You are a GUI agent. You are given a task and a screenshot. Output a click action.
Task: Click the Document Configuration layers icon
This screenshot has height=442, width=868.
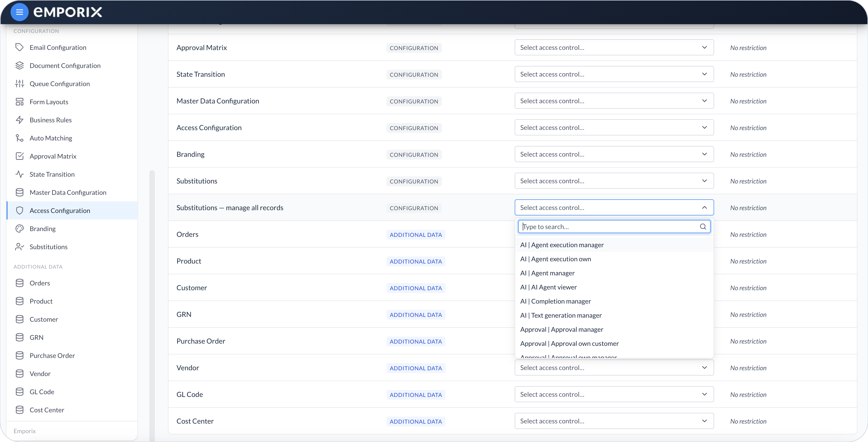20,65
